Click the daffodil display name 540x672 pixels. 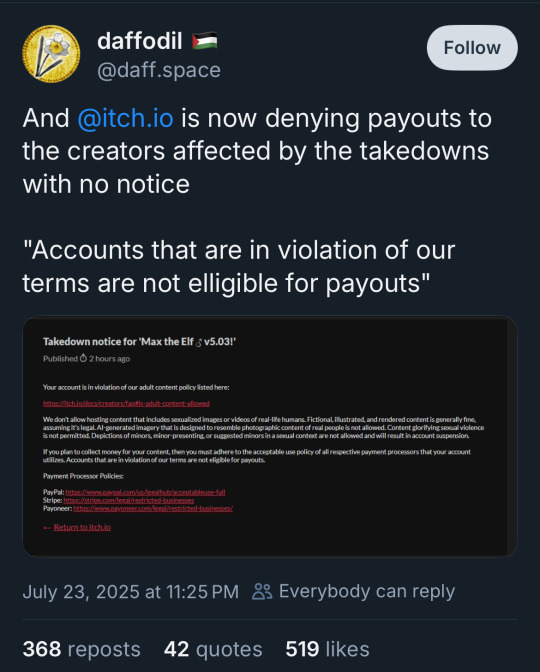140,41
